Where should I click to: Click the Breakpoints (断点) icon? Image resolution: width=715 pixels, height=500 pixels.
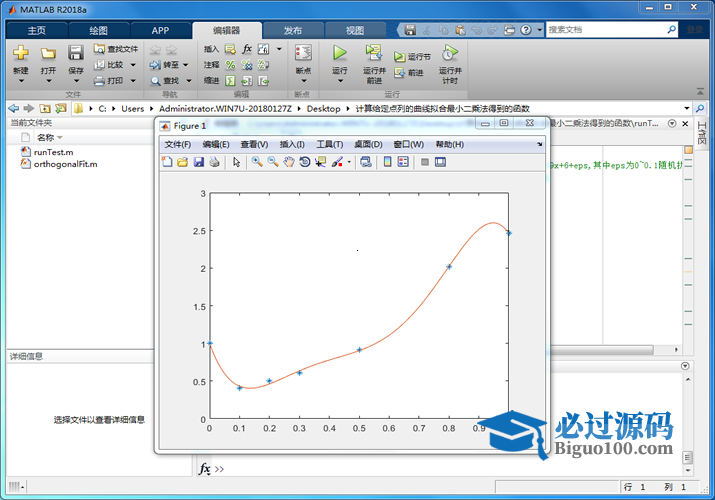(303, 53)
